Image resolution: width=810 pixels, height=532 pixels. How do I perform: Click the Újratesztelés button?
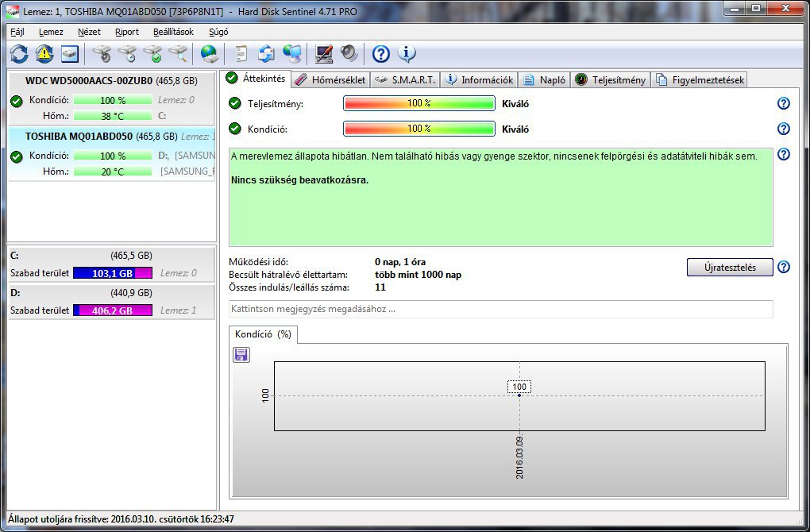(x=730, y=267)
